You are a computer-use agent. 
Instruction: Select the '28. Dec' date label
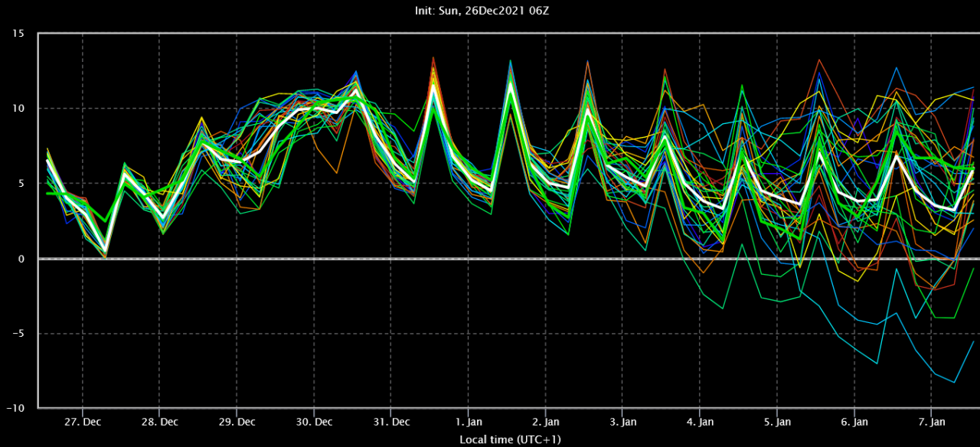[x=159, y=422]
